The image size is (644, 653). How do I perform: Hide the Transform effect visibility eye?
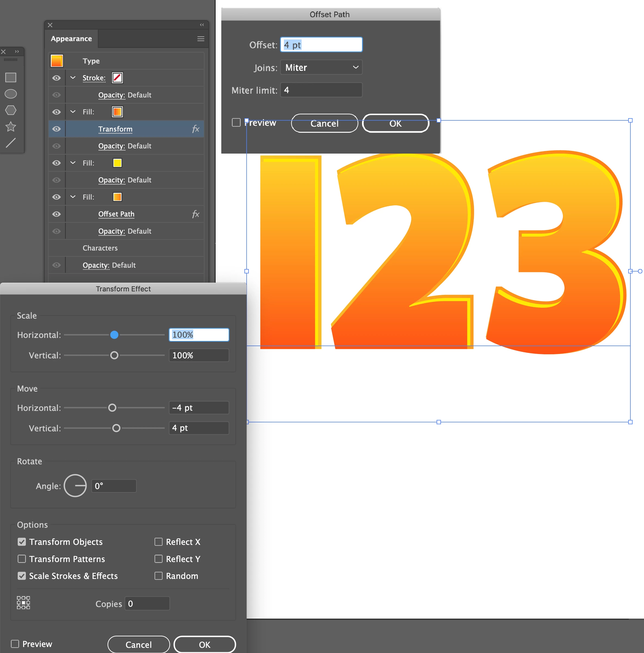click(56, 129)
